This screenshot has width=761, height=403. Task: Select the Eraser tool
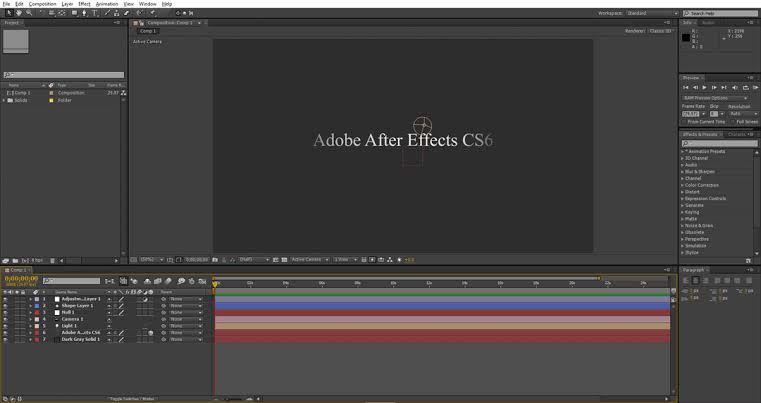tap(126, 13)
